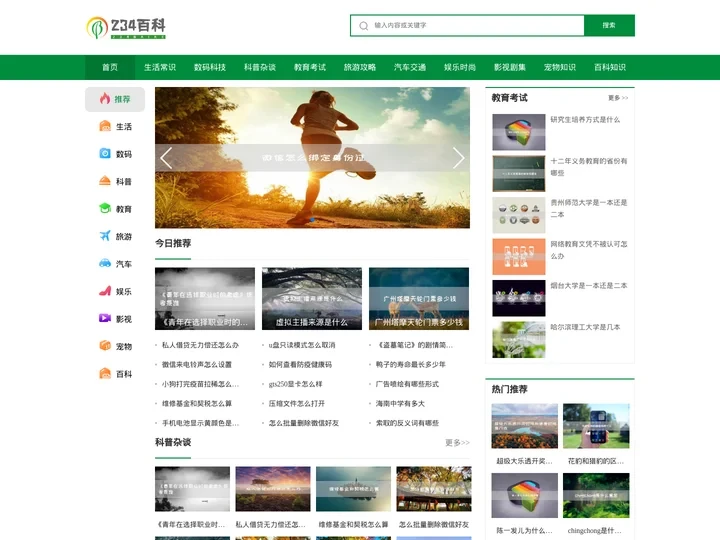Click the 影视 video icon
The width and height of the screenshot is (720, 540).
pos(105,318)
